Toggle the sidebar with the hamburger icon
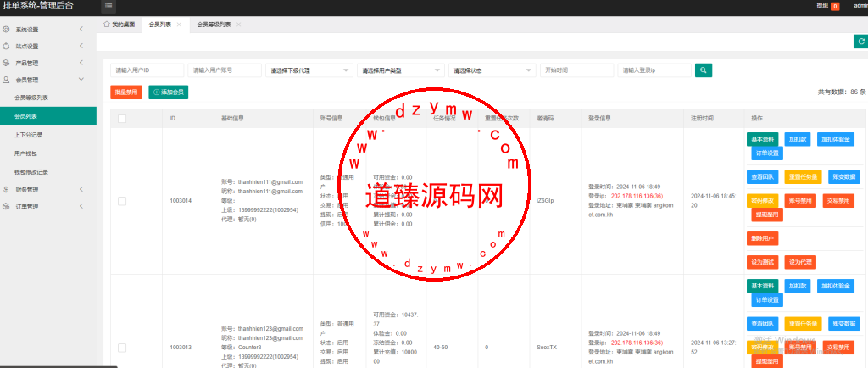The height and width of the screenshot is (368, 868). (x=108, y=6)
